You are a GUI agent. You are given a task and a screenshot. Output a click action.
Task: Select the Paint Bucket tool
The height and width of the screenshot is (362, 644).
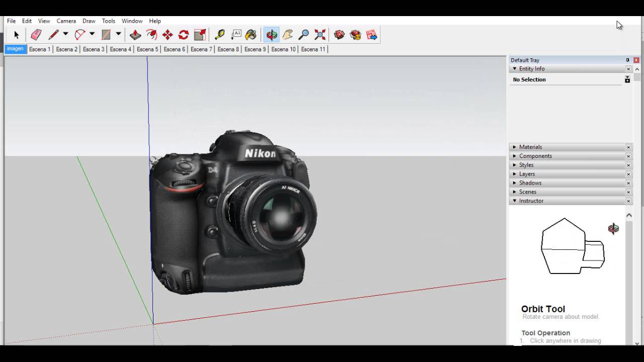251,35
